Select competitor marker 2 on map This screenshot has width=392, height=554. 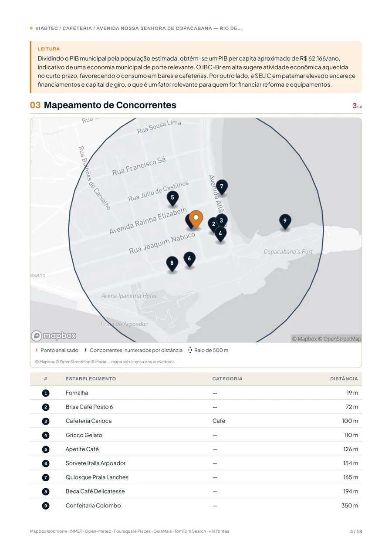[x=213, y=225]
